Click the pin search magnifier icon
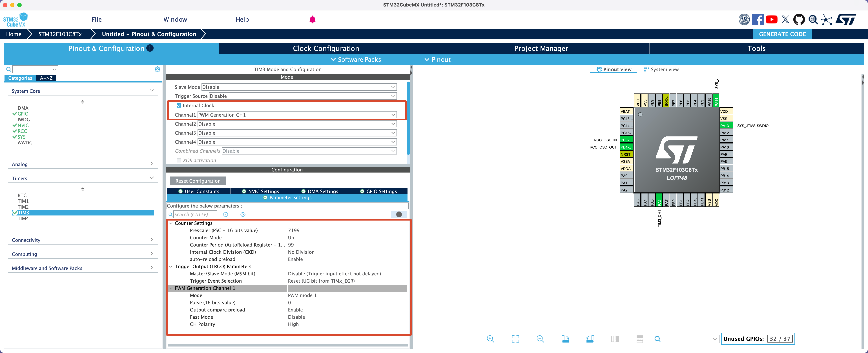Image resolution: width=868 pixels, height=353 pixels. tap(657, 339)
